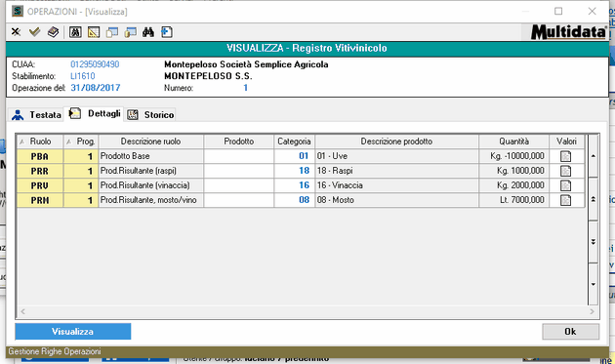Select the PRM role cell

tap(40, 200)
